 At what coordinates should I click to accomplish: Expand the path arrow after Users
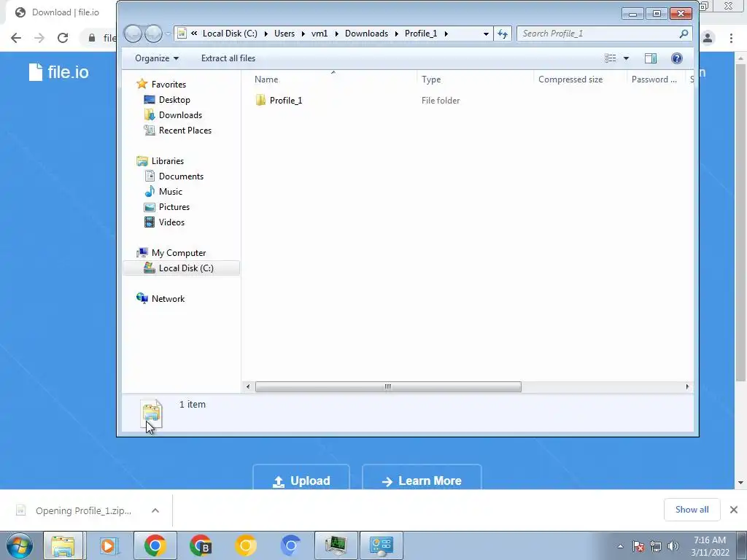point(303,34)
